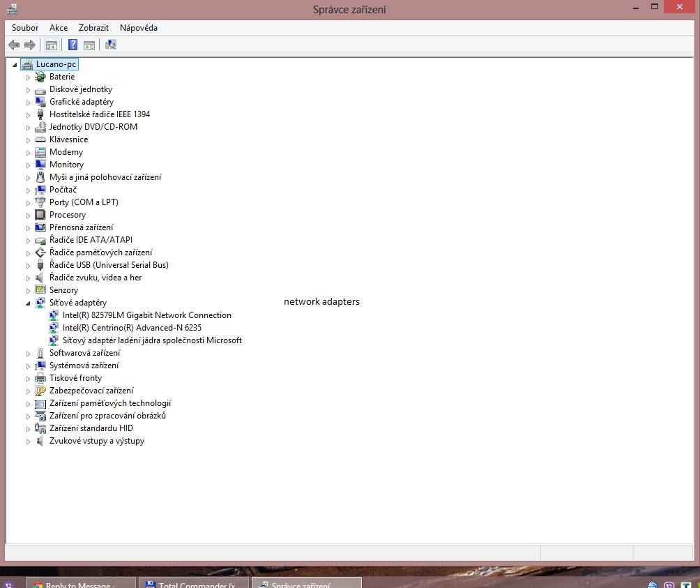Expand the Klávesnice node arrow
Viewport: 700px width, 588px height.
(x=28, y=140)
